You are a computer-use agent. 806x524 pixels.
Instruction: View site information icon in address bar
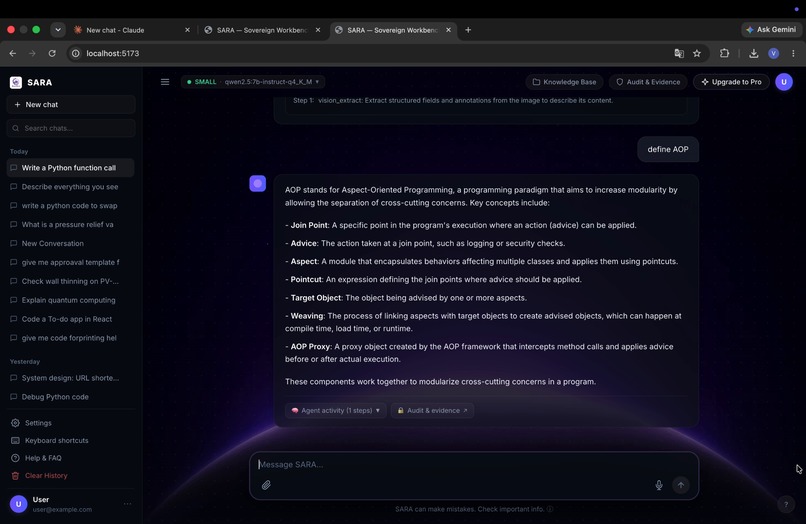[x=76, y=53]
